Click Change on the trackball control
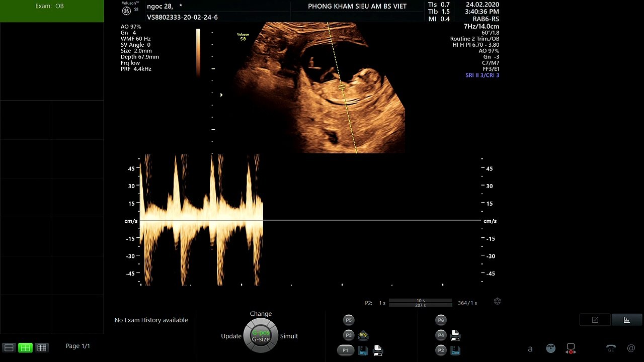The width and height of the screenshot is (644, 362). pyautogui.click(x=261, y=314)
